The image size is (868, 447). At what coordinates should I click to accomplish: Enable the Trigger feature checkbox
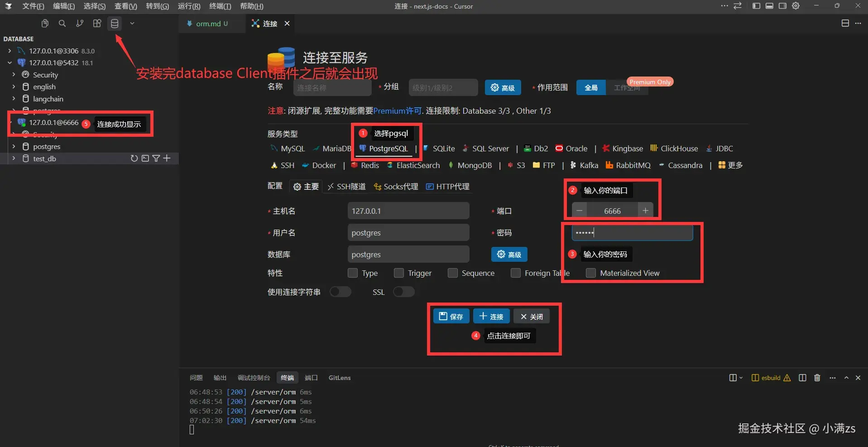(399, 273)
